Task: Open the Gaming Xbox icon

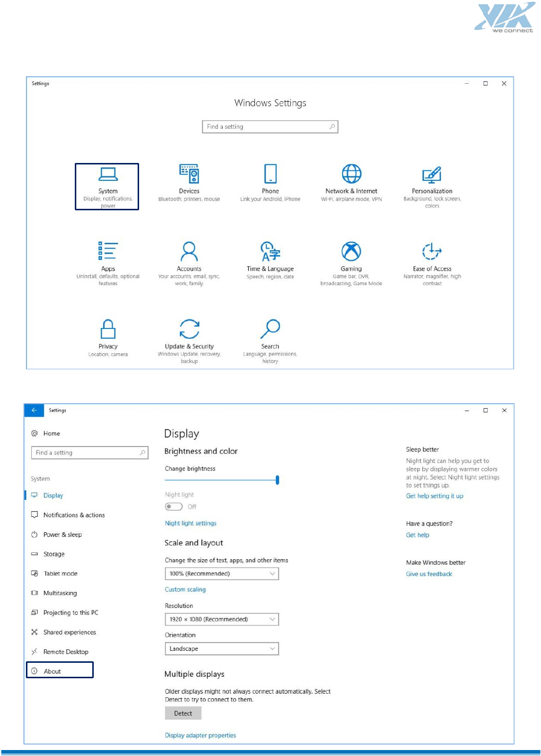Action: [351, 251]
